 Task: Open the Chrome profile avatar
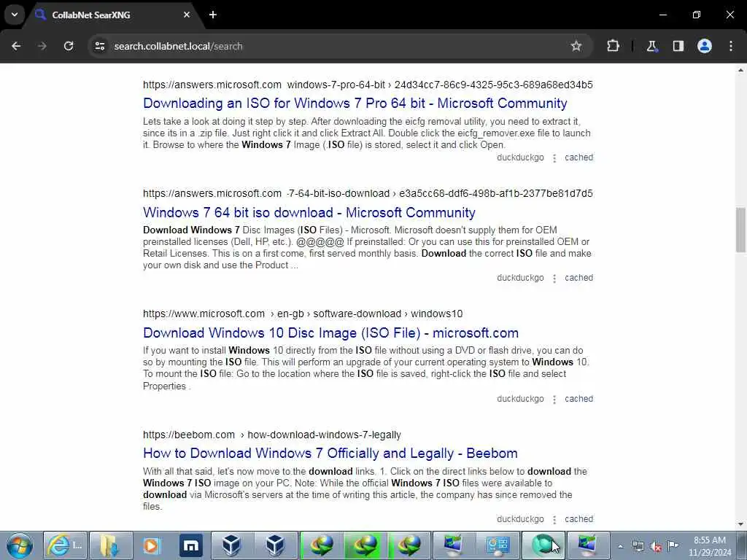point(705,46)
